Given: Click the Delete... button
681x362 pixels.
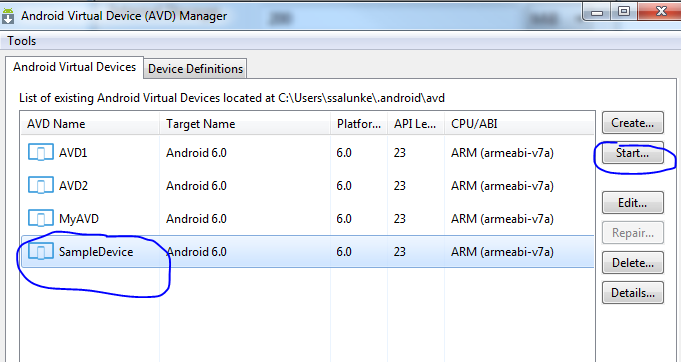Looking at the screenshot, I should pos(632,263).
